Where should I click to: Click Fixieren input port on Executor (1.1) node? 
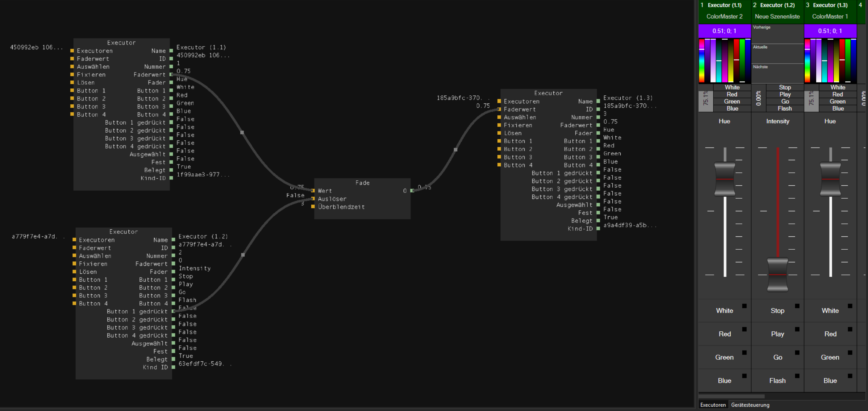(72, 75)
